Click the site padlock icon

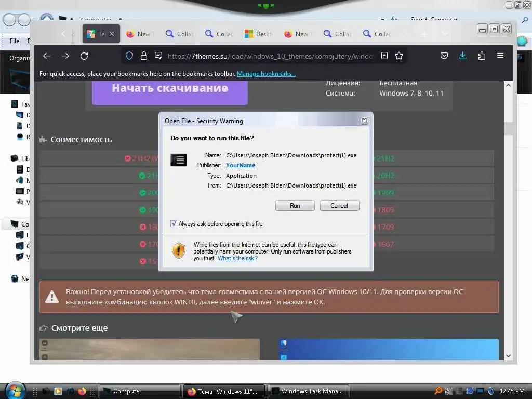coord(144,56)
